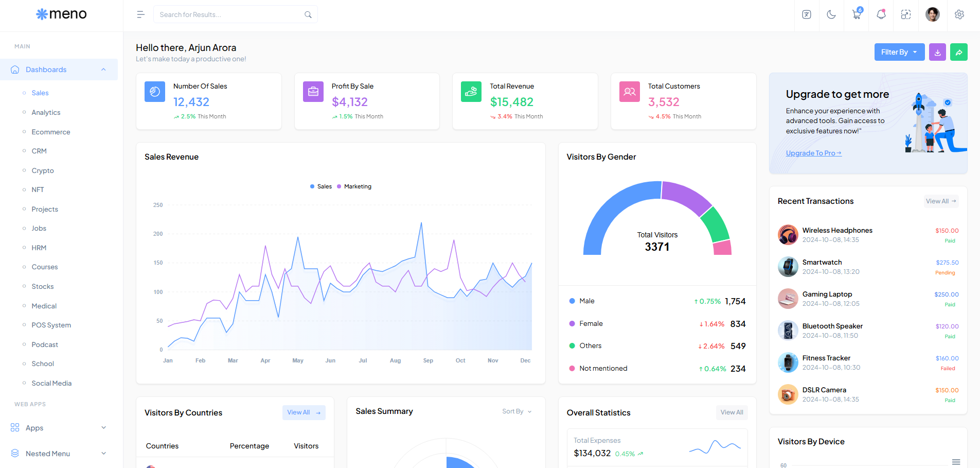Collapse the Dashboards menu chevron
The height and width of the screenshot is (468, 980).
[x=103, y=70]
